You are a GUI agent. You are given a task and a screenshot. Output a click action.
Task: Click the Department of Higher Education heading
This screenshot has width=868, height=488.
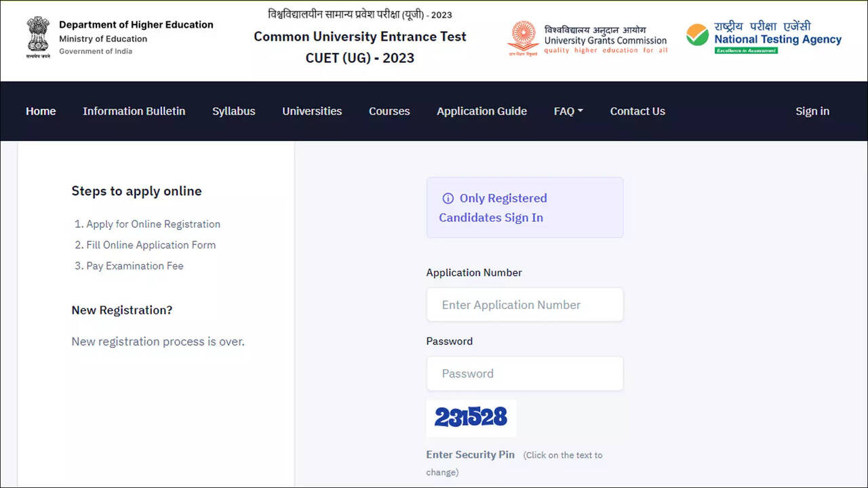(x=136, y=24)
